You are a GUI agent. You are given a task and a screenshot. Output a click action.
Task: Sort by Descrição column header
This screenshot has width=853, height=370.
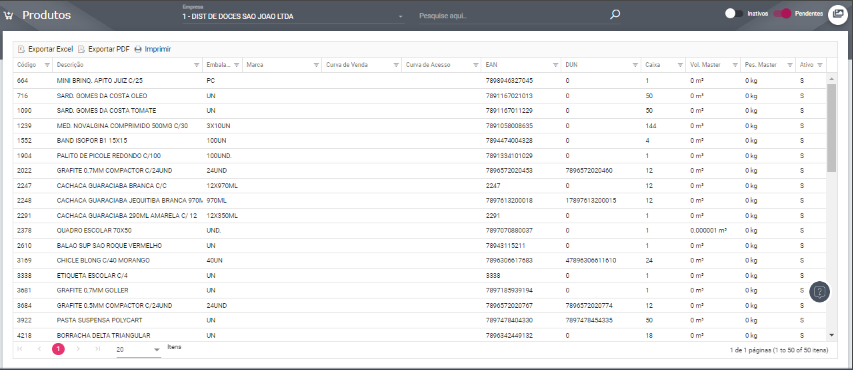pos(70,65)
